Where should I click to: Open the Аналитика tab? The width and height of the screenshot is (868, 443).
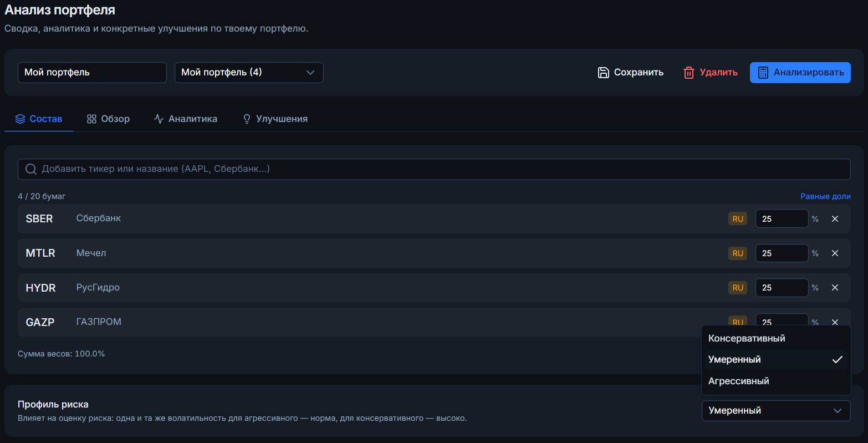tap(186, 119)
